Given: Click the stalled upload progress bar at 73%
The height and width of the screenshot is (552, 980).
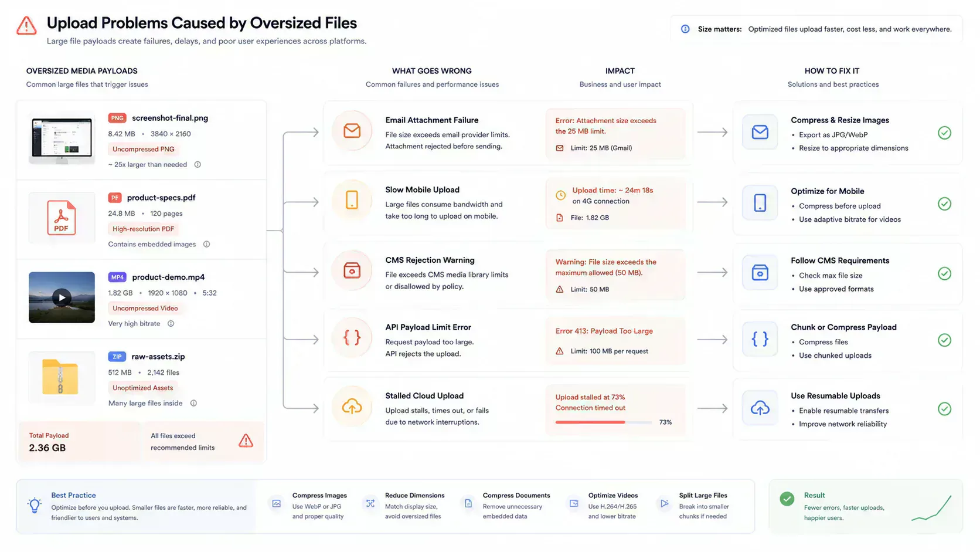Looking at the screenshot, I should [604, 422].
